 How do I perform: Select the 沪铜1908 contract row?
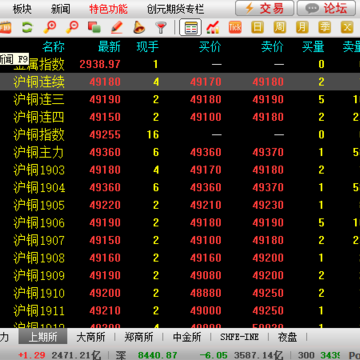click(180, 258)
